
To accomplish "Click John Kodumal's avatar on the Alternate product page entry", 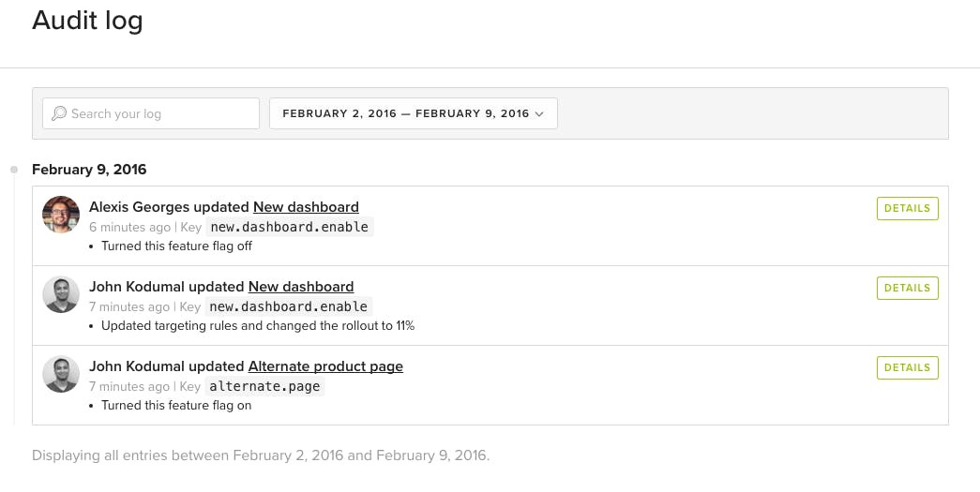I will click(61, 374).
